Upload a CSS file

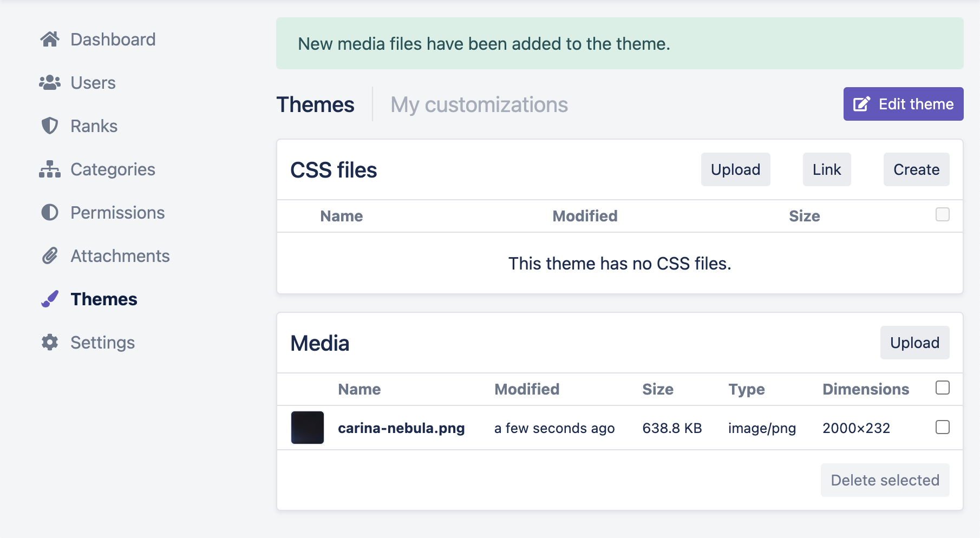(x=735, y=169)
